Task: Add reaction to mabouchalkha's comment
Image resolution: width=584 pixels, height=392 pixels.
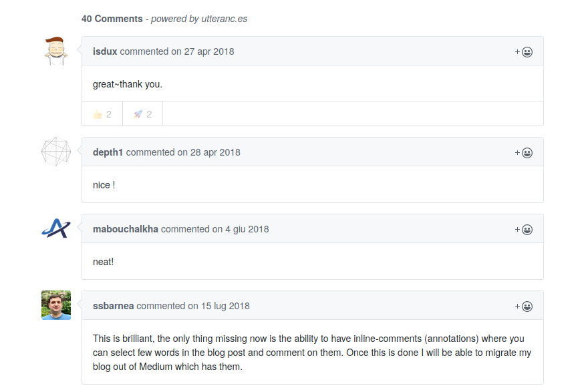Action: pos(524,229)
